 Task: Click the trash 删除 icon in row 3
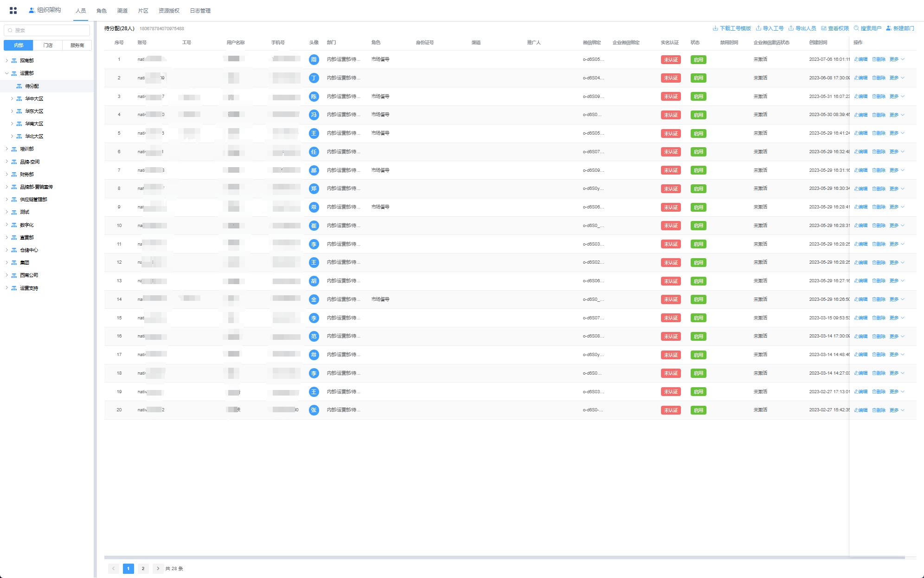874,97
